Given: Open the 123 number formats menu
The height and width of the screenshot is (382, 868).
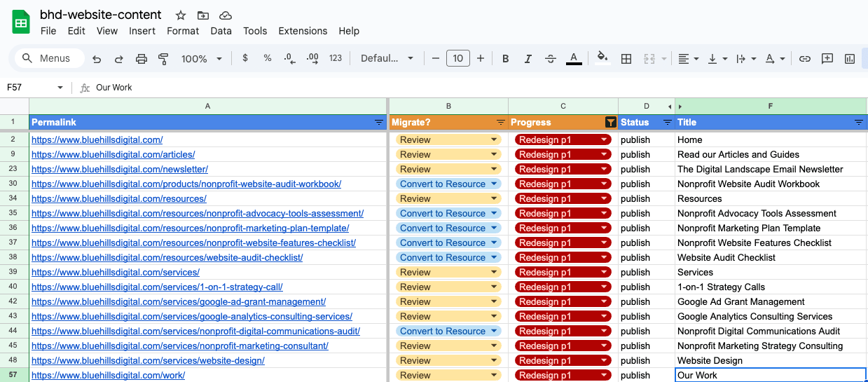Looking at the screenshot, I should (336, 58).
